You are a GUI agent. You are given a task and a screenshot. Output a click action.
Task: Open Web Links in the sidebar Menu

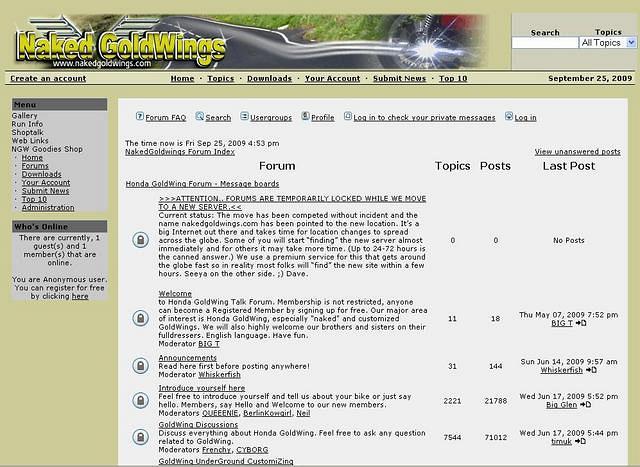(x=30, y=140)
